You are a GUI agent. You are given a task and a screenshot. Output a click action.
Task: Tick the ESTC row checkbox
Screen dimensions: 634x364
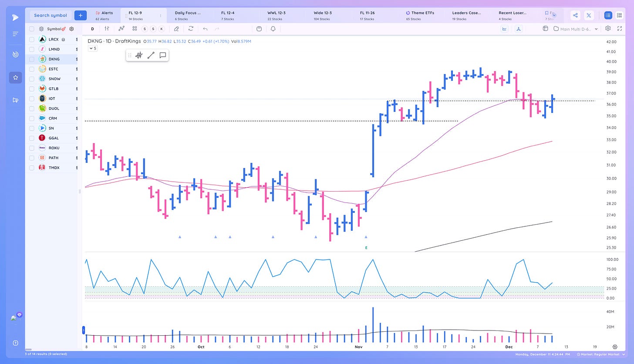(32, 69)
